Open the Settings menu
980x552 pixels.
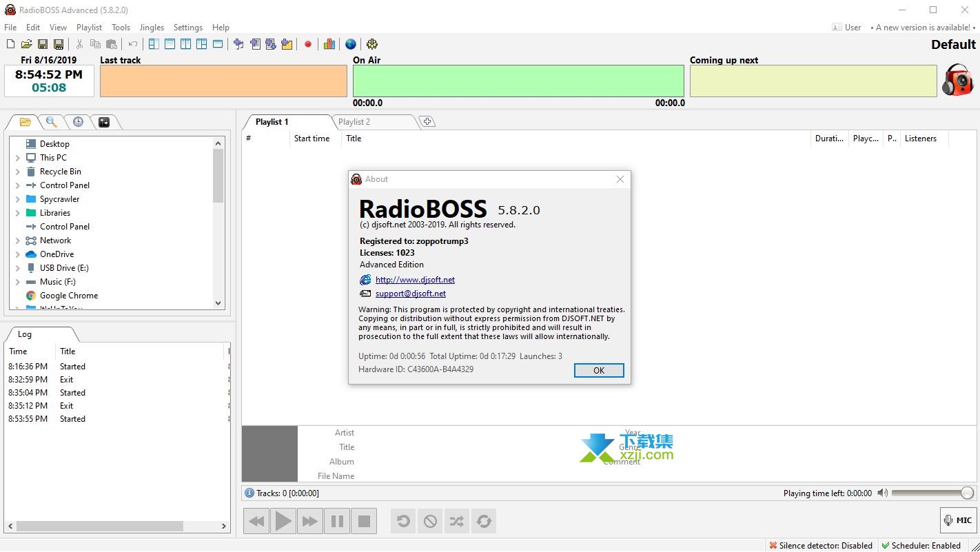(187, 28)
